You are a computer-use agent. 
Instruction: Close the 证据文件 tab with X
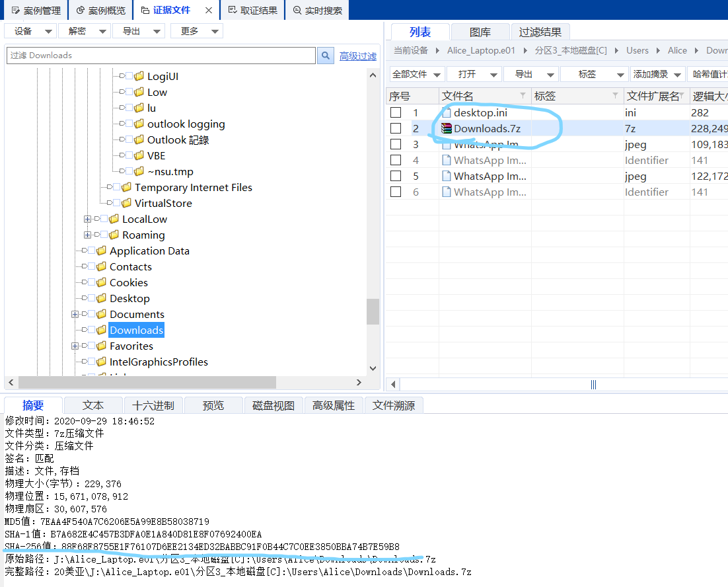tap(209, 10)
